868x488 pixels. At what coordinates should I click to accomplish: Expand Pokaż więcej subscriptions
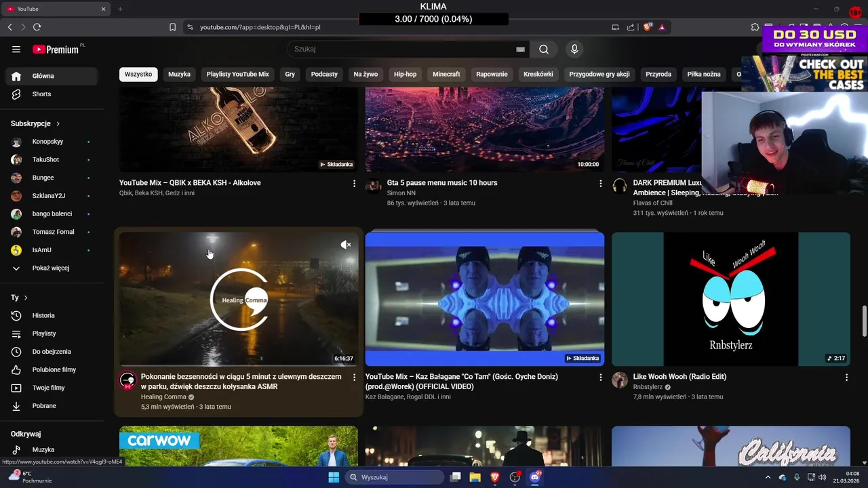click(52, 268)
